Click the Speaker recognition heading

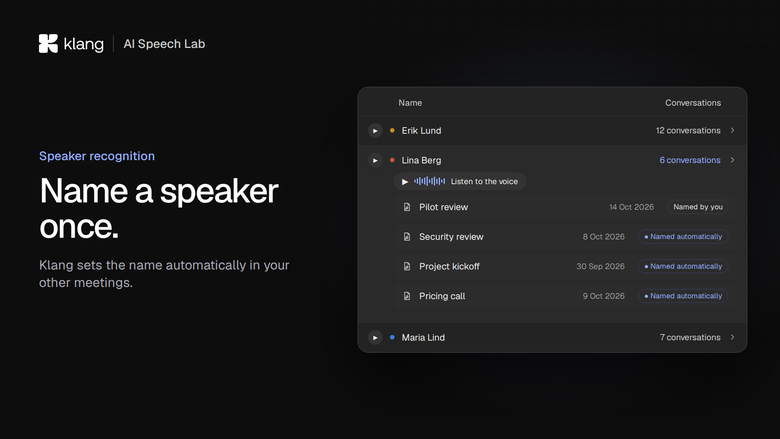97,156
